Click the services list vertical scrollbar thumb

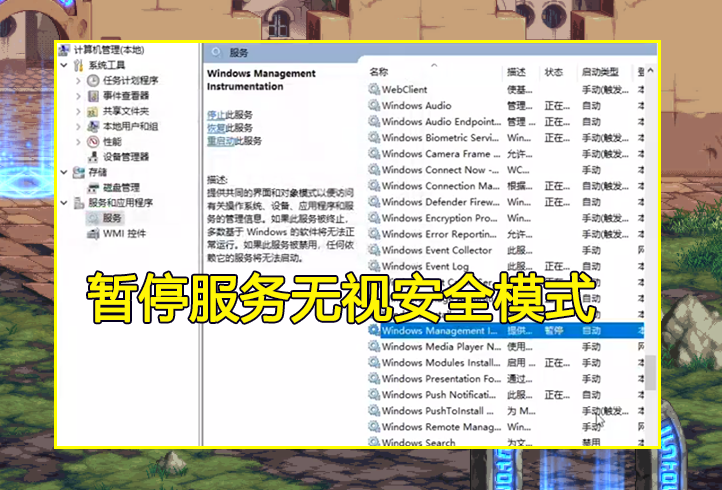[x=650, y=373]
